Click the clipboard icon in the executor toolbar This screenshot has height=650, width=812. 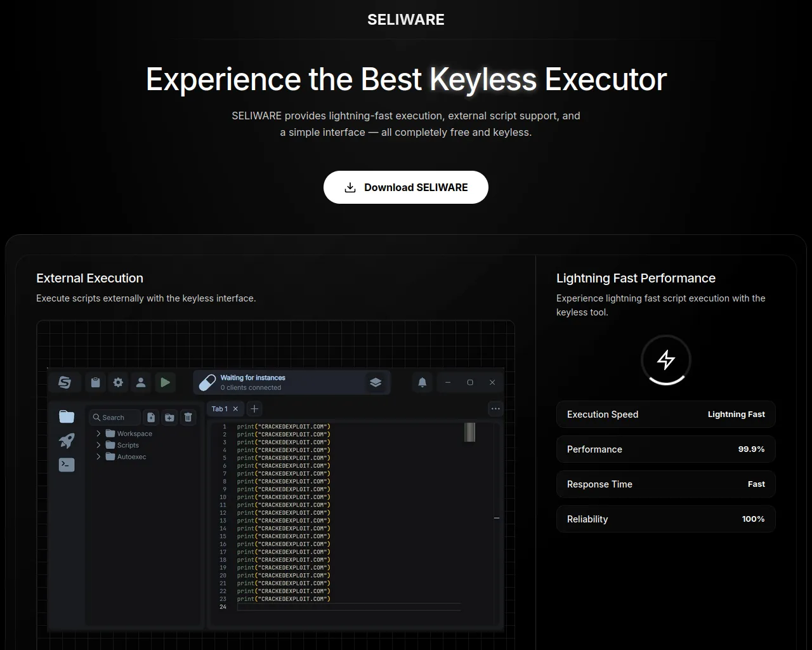click(95, 382)
